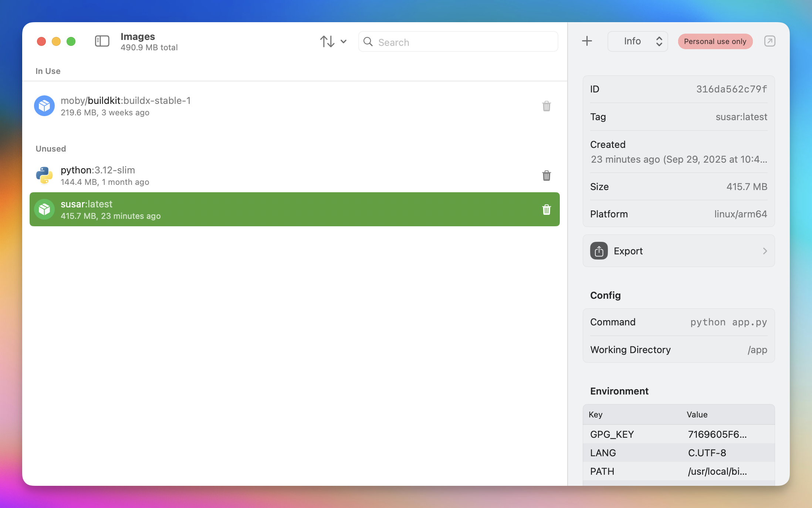Select the GPG_KEY environment row

tap(679, 434)
